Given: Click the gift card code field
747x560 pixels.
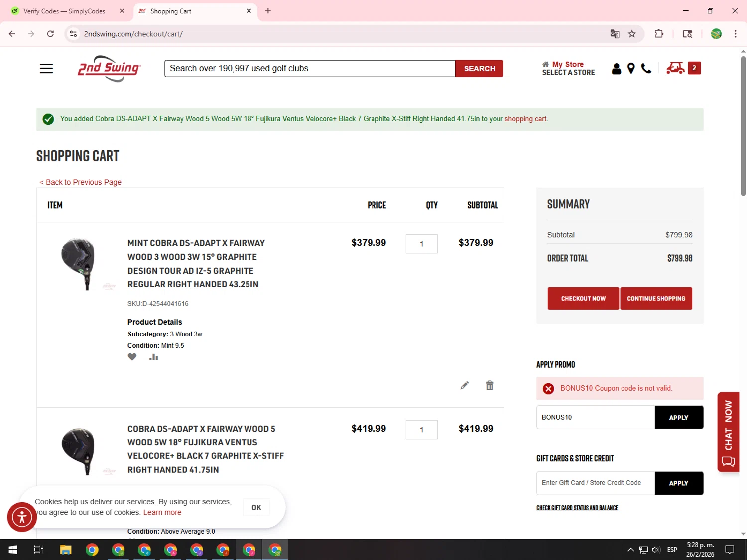Looking at the screenshot, I should 595,483.
